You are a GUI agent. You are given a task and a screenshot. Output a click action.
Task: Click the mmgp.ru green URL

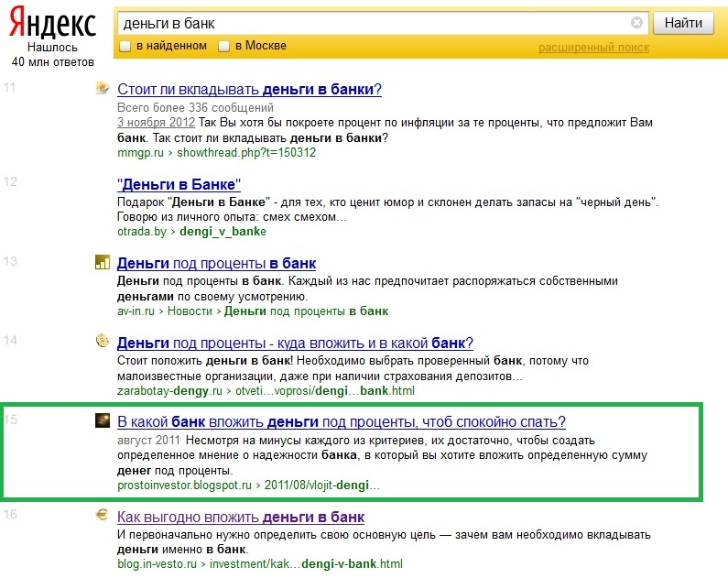[140, 153]
